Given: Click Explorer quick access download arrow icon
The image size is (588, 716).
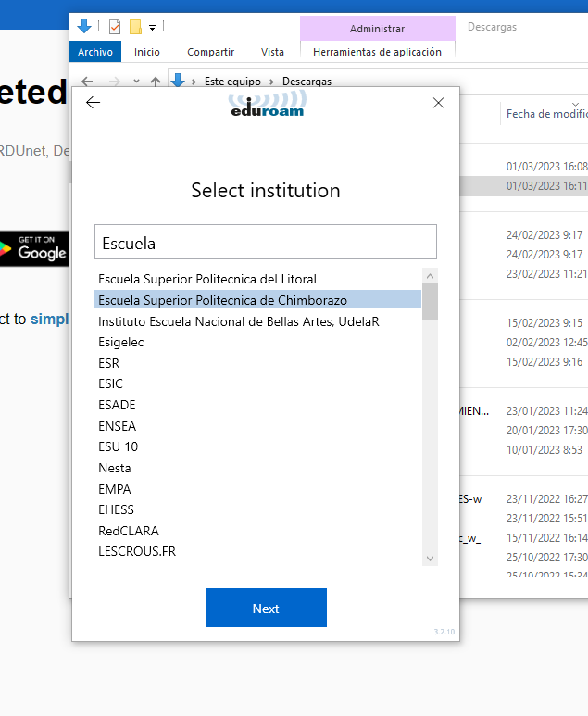Looking at the screenshot, I should (x=84, y=27).
